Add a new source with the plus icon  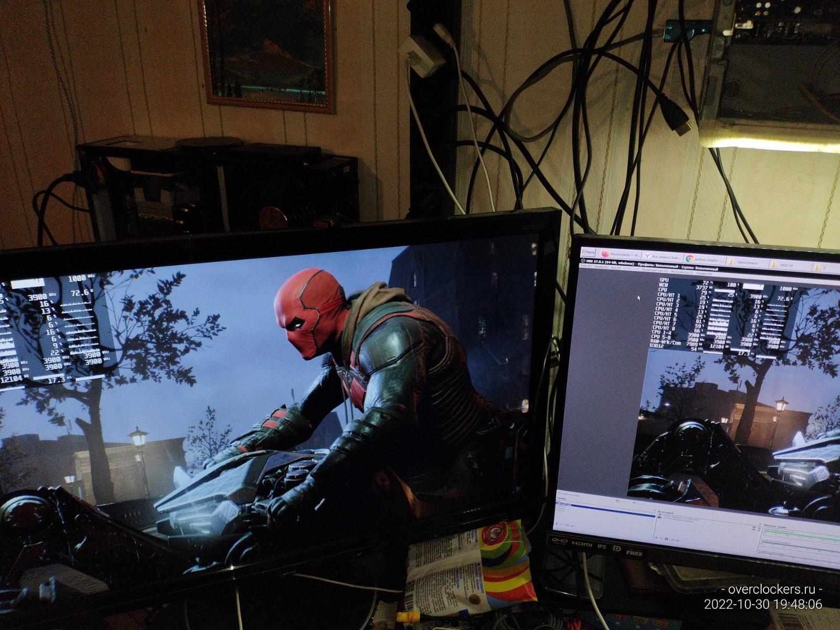pos(657,538)
